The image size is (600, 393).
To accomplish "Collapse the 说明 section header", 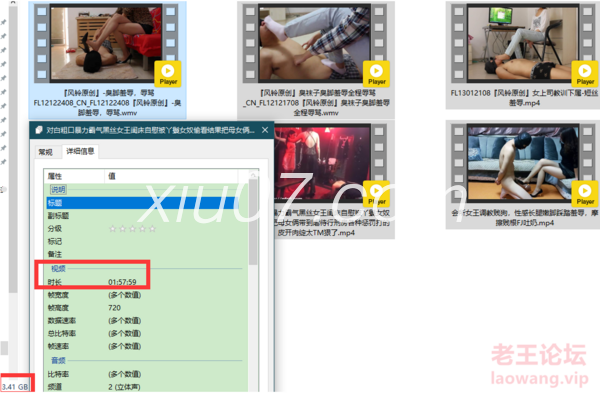I will [58, 189].
